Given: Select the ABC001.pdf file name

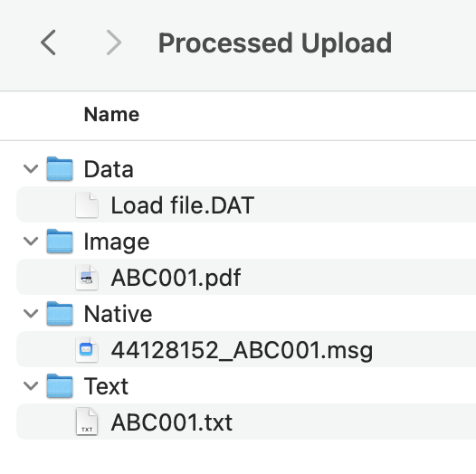Looking at the screenshot, I should [176, 278].
